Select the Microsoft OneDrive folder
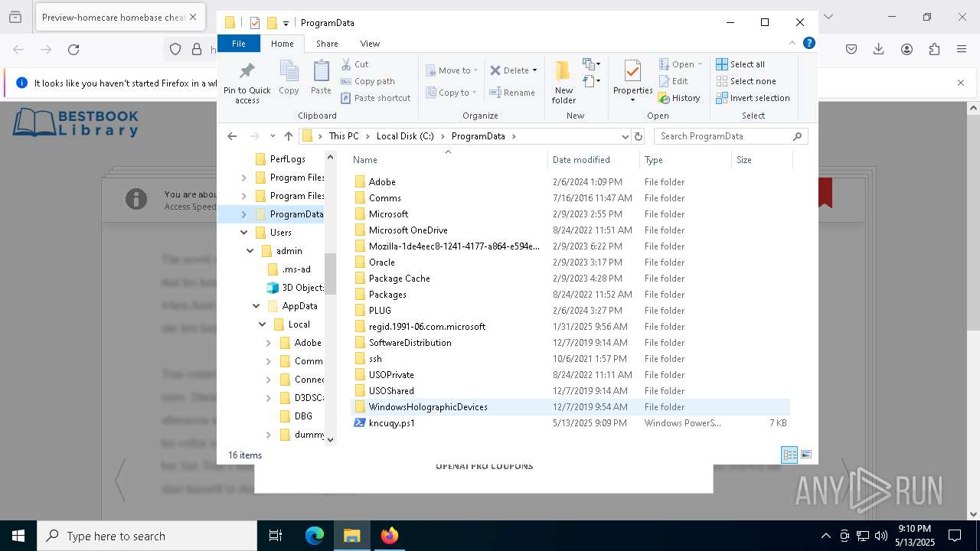980x551 pixels. [408, 230]
